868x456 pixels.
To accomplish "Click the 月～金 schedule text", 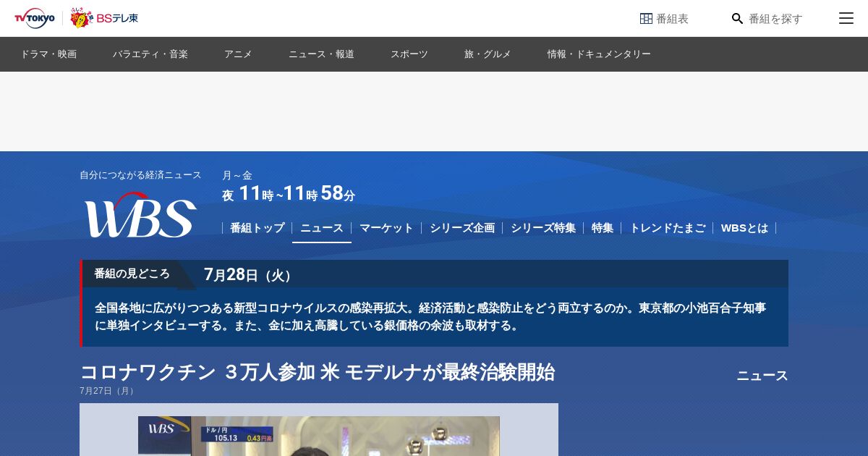I will (237, 175).
